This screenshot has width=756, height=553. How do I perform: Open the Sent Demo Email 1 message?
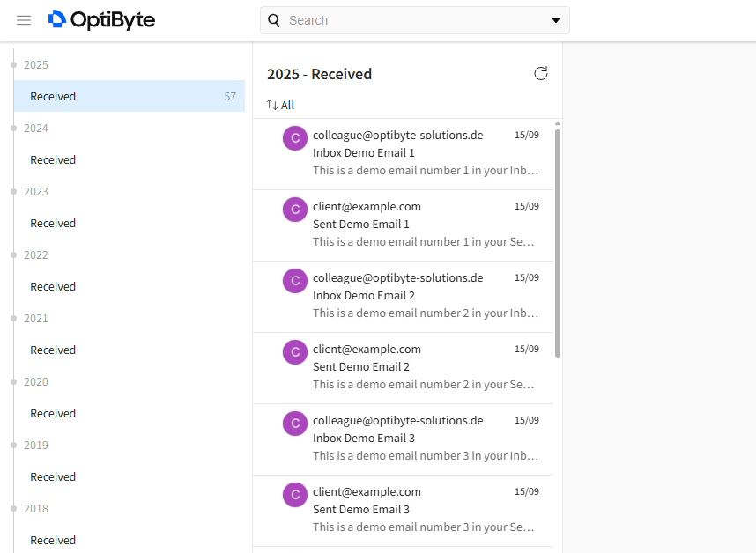(x=403, y=225)
